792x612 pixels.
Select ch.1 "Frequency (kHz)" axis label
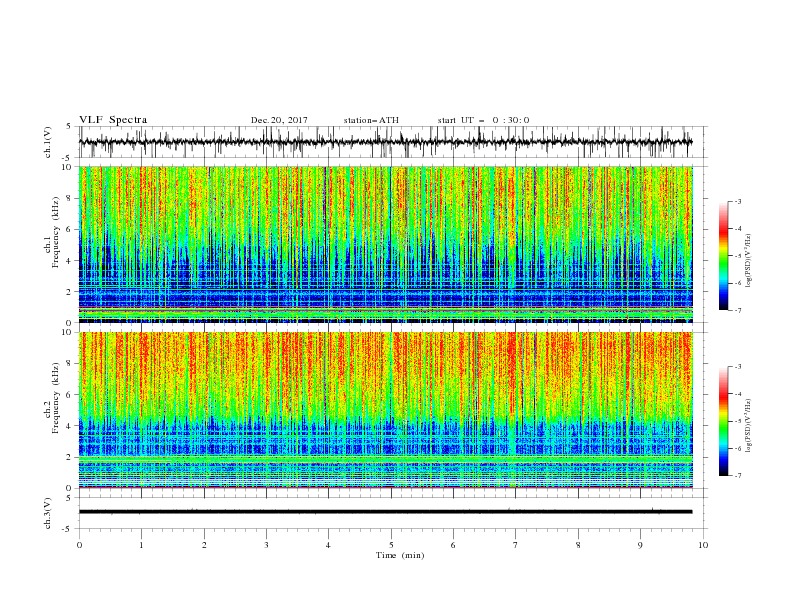[55, 232]
